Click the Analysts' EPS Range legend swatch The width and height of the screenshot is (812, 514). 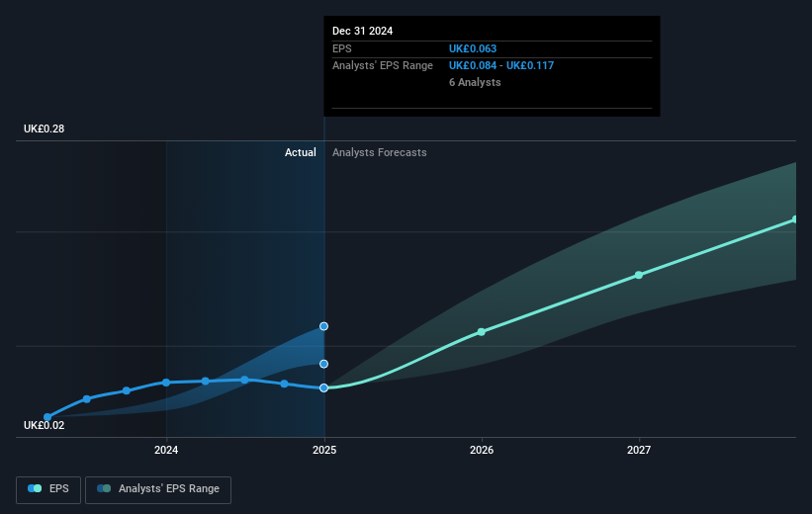point(104,488)
